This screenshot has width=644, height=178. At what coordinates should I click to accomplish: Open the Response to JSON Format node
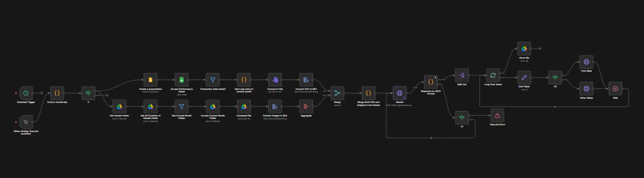pyautogui.click(x=430, y=82)
